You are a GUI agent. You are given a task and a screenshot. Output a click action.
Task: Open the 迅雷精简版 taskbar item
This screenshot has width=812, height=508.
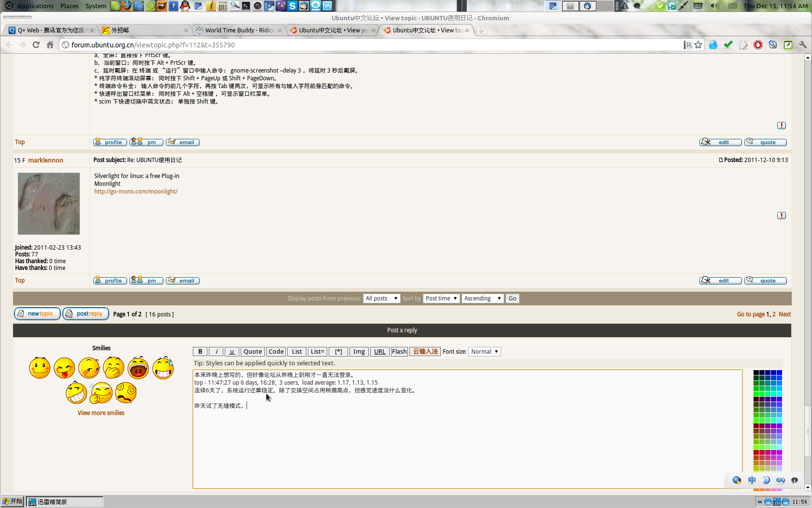coord(64,502)
